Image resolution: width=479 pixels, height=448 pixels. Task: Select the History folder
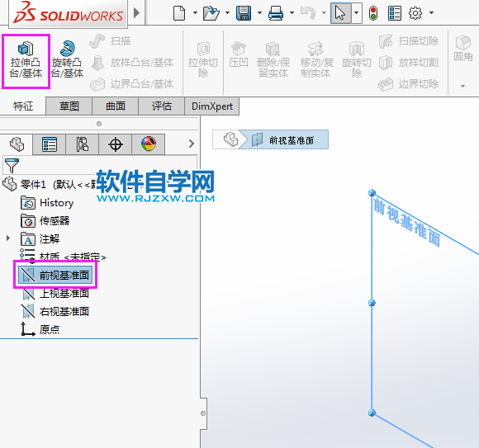(x=47, y=203)
